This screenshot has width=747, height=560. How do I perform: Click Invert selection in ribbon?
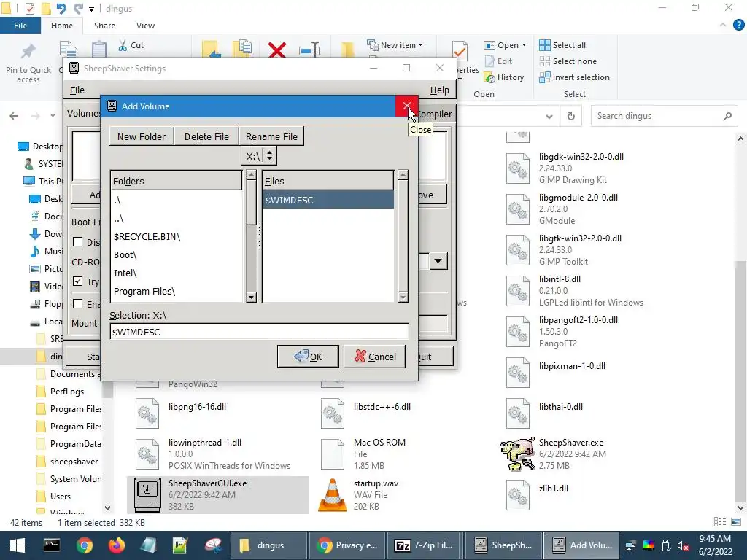click(x=574, y=77)
